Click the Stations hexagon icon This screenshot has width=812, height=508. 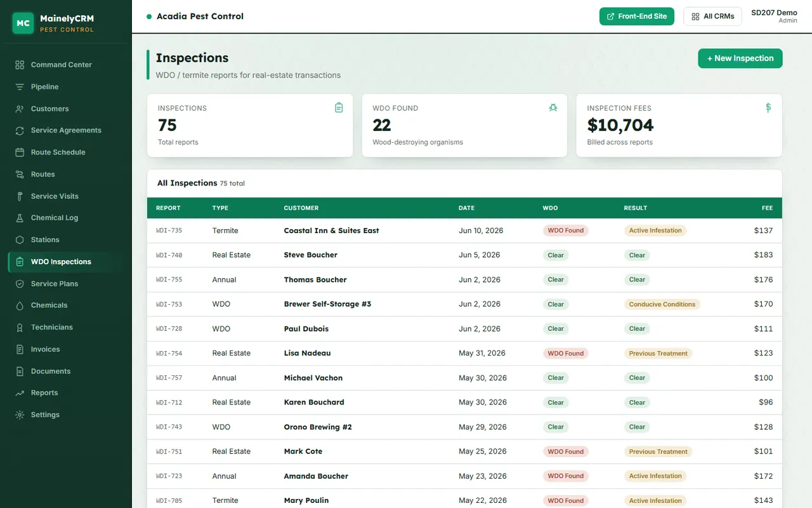pos(20,240)
